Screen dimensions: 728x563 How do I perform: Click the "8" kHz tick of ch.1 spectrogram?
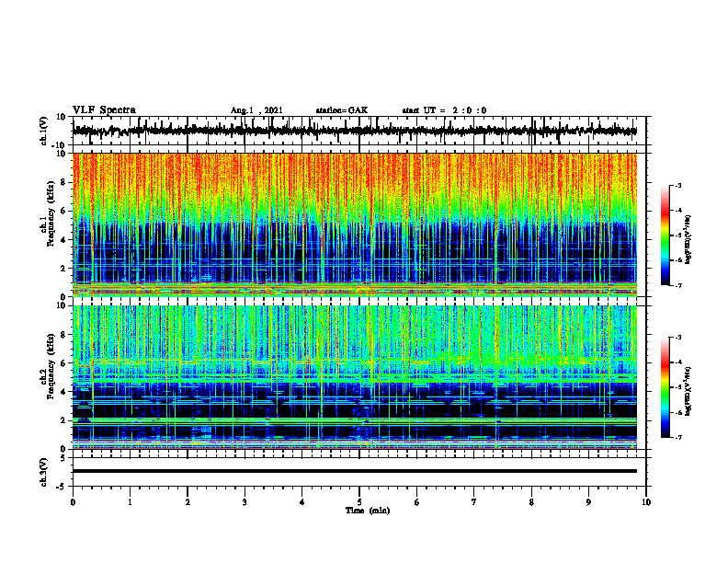(x=64, y=182)
